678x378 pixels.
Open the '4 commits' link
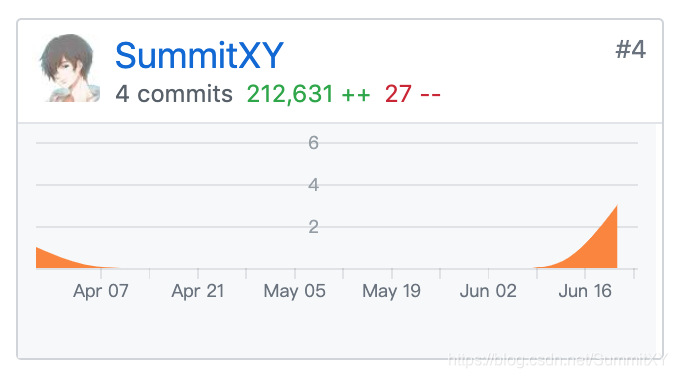pos(174,94)
